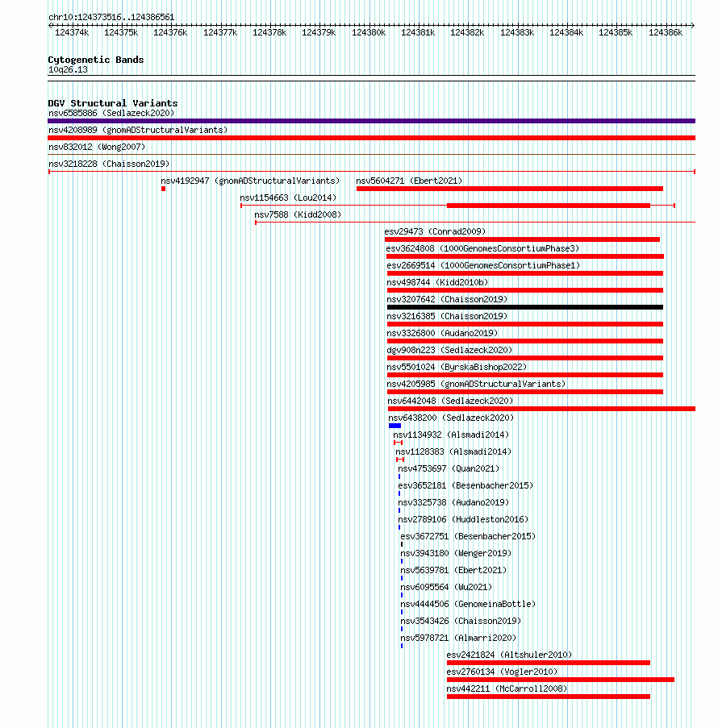Click the nsv5978721 (Almarri2020) label
This screenshot has width=718, height=728.
(459, 639)
